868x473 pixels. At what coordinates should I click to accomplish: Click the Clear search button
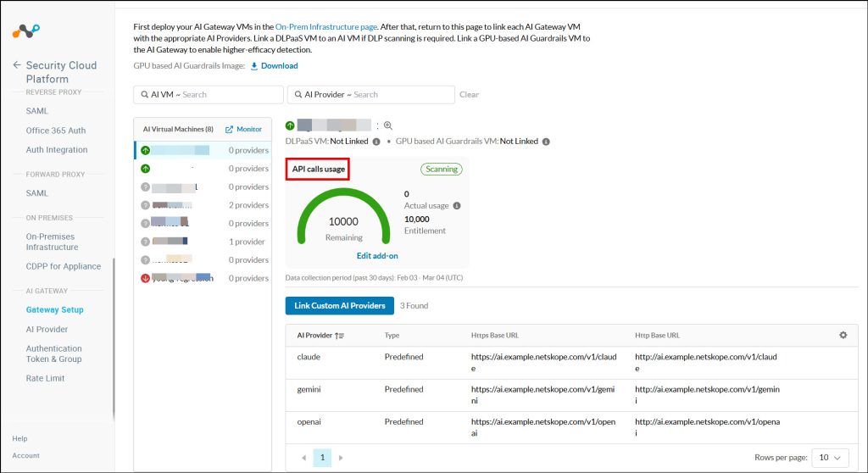pos(469,95)
